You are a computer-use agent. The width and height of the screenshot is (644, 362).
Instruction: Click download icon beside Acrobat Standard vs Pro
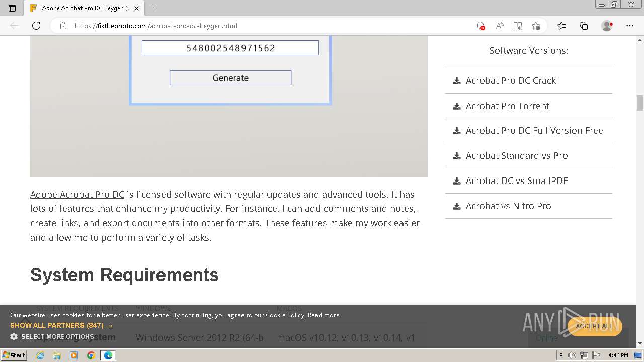click(457, 156)
